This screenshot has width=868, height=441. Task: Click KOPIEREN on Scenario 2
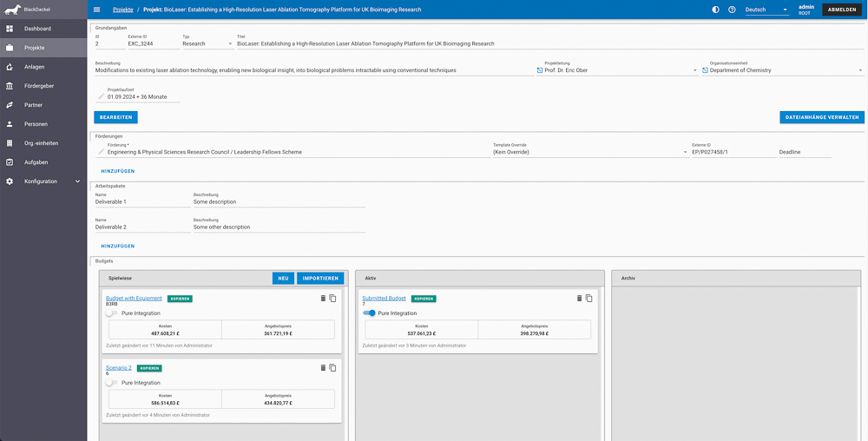click(x=149, y=368)
